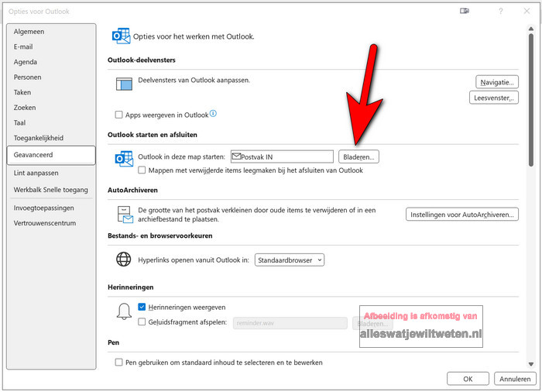Click the disabled reminder.wav sound field

click(x=290, y=323)
